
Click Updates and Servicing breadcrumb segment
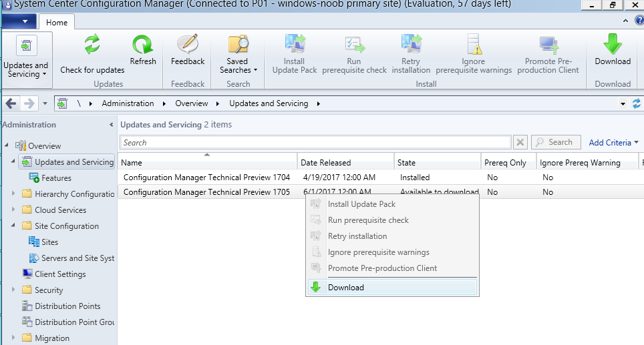pos(269,103)
